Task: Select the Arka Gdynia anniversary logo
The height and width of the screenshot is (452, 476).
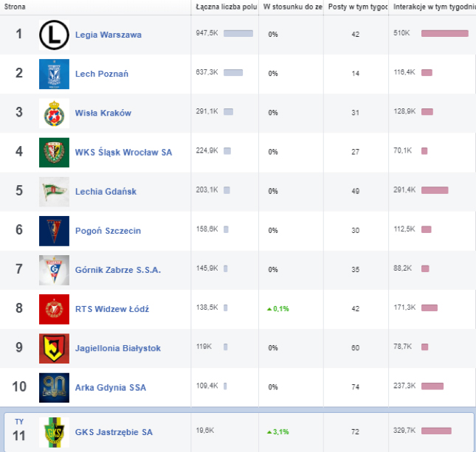Action: pyautogui.click(x=54, y=387)
